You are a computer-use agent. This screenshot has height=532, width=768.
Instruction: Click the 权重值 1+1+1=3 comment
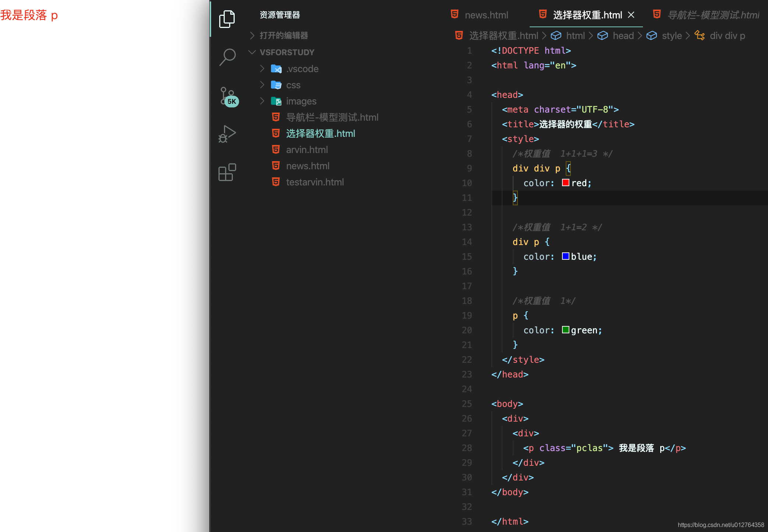click(x=562, y=154)
